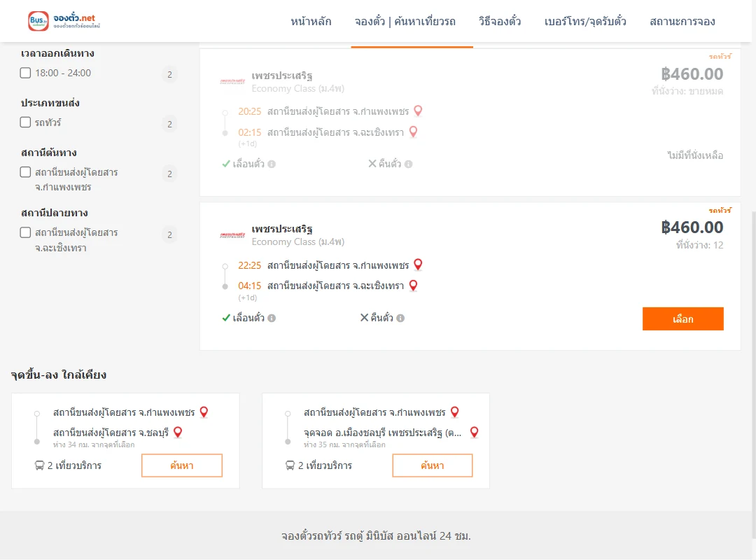Open map pin for สถานีขนส่งผู้โดยสาร จ.ชลบุรี
Image resolution: width=756 pixels, height=560 pixels.
178,432
